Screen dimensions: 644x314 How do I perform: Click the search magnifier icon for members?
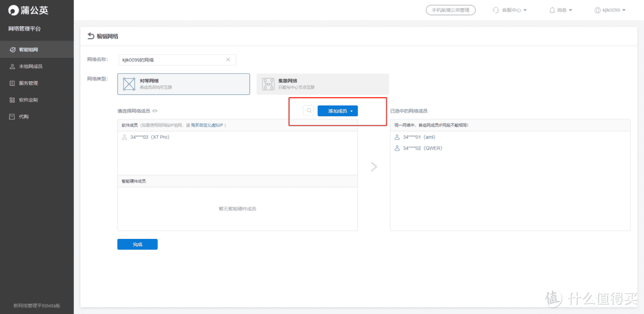pyautogui.click(x=308, y=111)
